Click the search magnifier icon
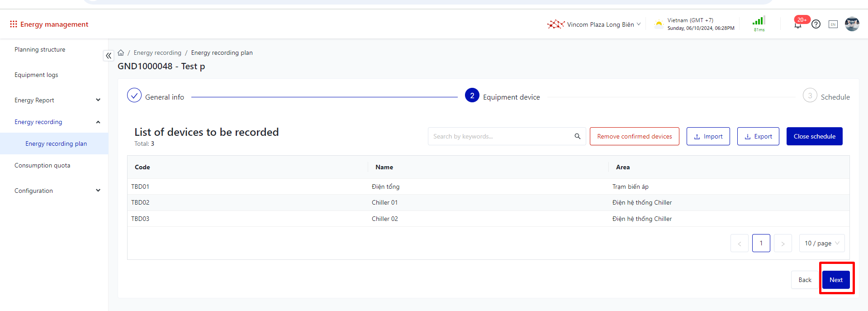Viewport: 868px width, 311px height. 577,136
